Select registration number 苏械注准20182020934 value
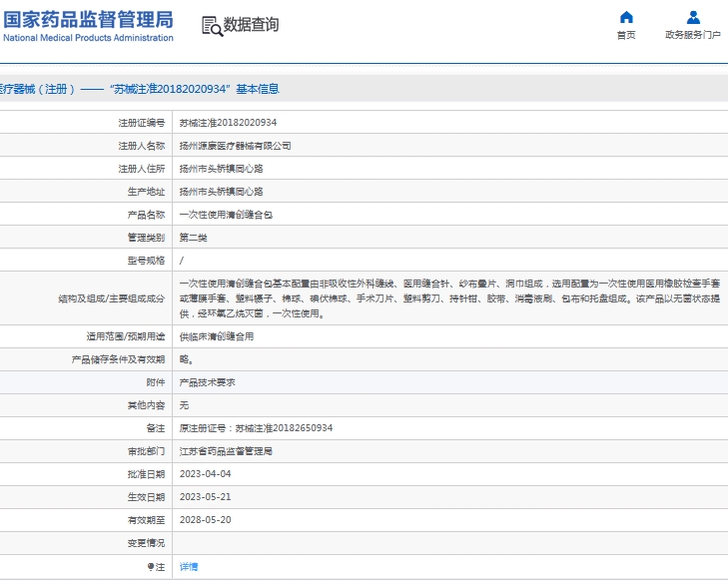The height and width of the screenshot is (588, 728). tap(228, 123)
